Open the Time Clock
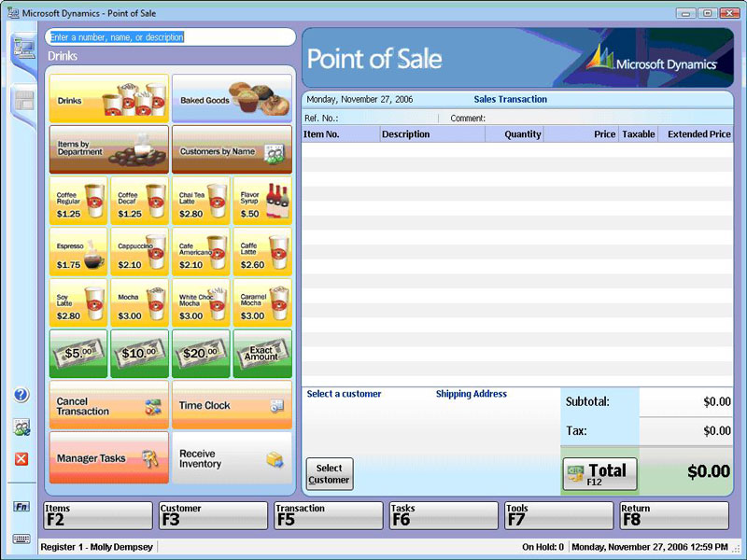This screenshot has width=747, height=560. [x=232, y=404]
